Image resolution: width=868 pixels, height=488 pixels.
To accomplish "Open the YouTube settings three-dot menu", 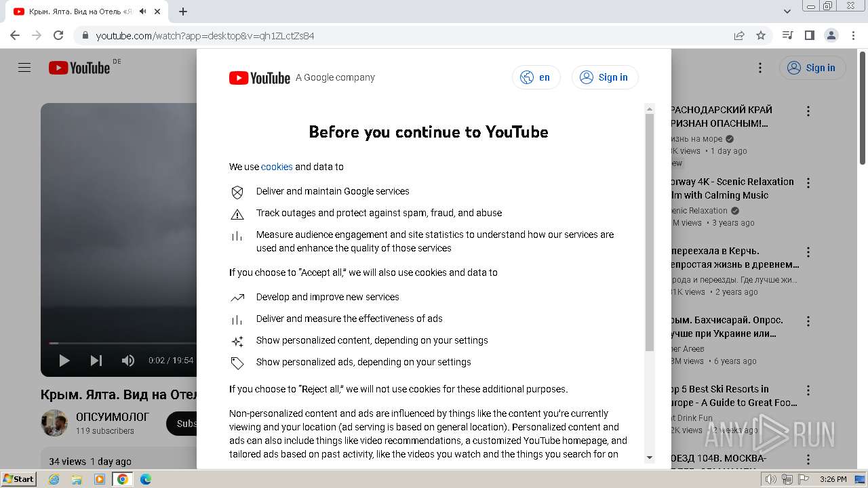I will click(760, 68).
